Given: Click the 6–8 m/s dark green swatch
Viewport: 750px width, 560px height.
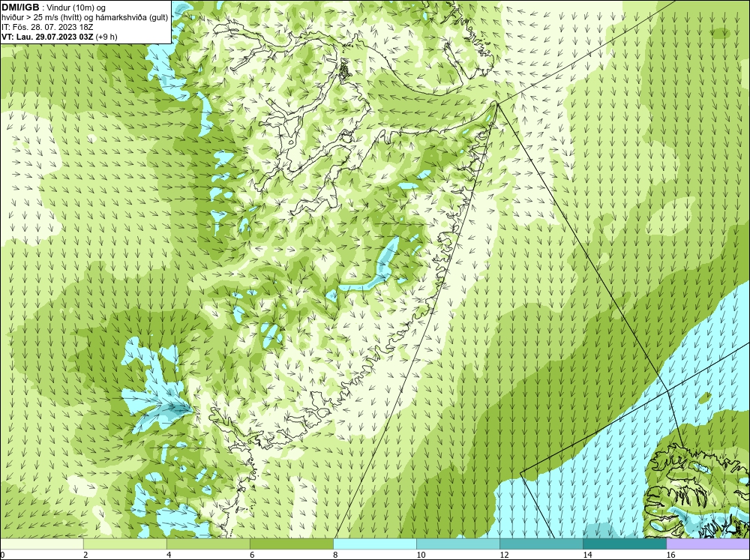Looking at the screenshot, I should point(292,544).
